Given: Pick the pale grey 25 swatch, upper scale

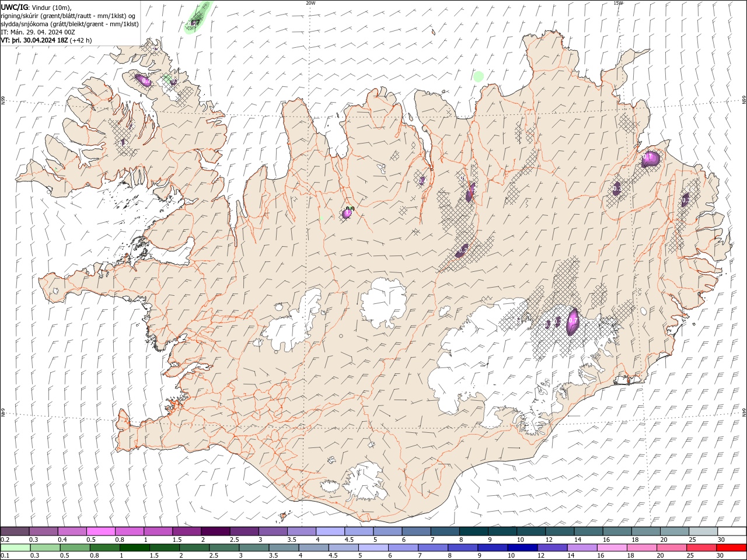Looking at the screenshot, I should 703,531.
